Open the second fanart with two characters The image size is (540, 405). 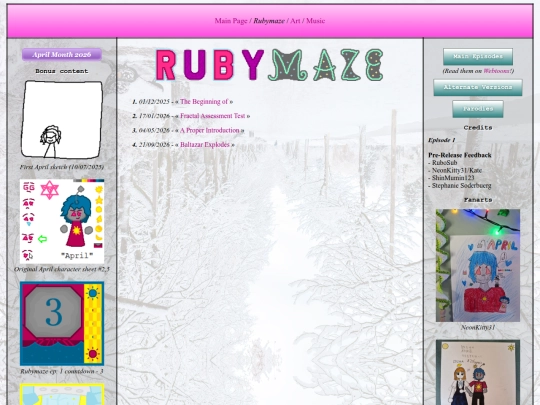point(478,372)
